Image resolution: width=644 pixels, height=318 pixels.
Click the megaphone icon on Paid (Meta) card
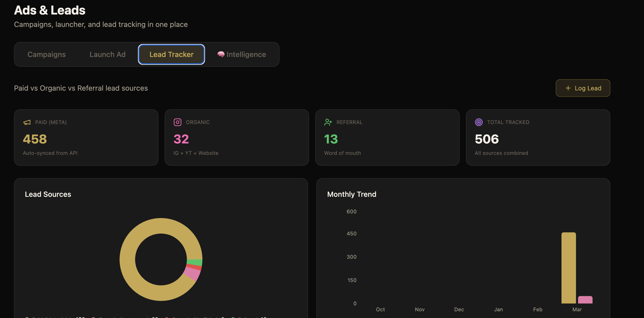[x=27, y=122]
